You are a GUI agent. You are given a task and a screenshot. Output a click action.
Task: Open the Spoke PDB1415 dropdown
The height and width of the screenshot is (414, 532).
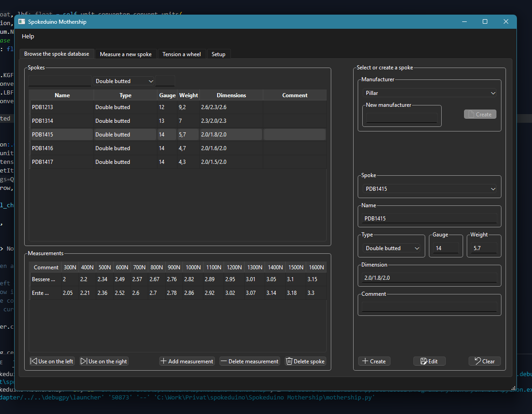429,189
